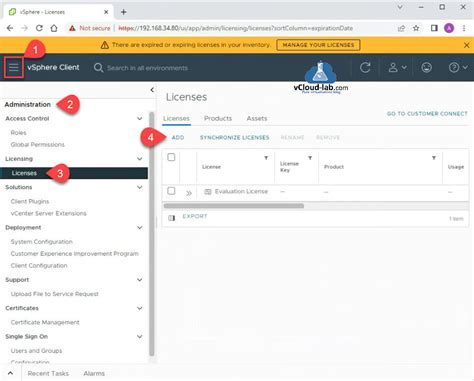The image size is (474, 381).
Task: Collapse the Licensing section
Action: pyautogui.click(x=140, y=159)
